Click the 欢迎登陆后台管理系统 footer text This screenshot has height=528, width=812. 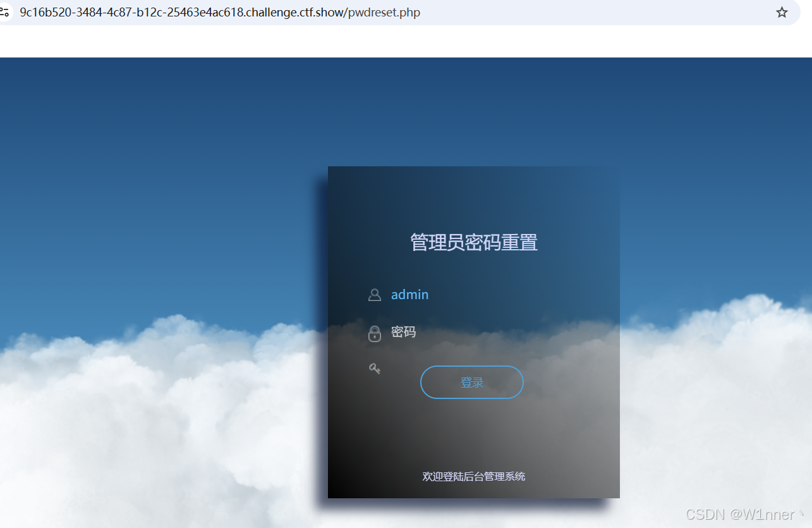(474, 476)
